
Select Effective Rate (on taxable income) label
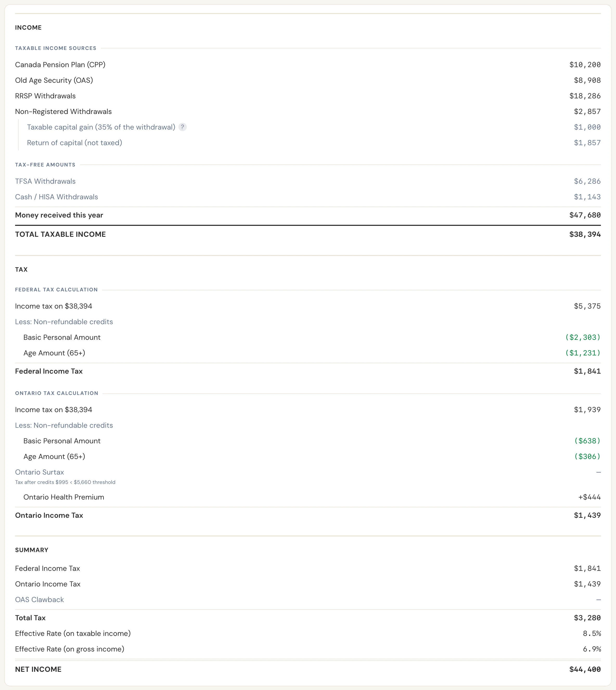point(73,634)
